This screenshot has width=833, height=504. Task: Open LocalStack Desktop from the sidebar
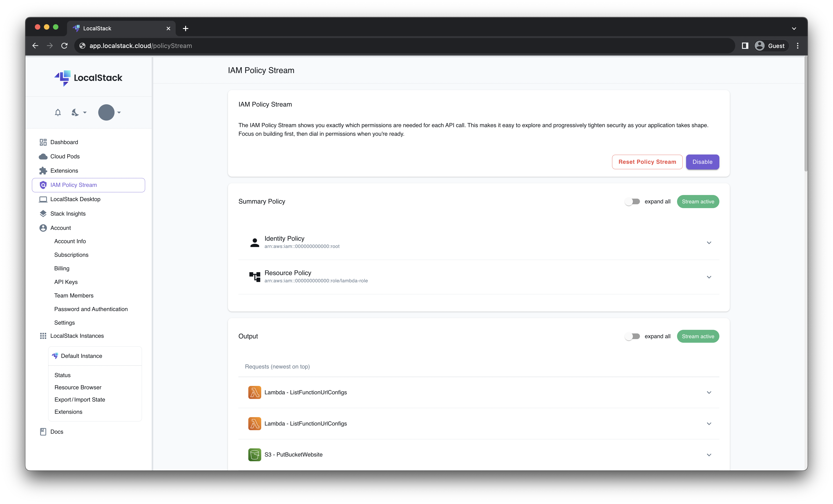coord(75,199)
